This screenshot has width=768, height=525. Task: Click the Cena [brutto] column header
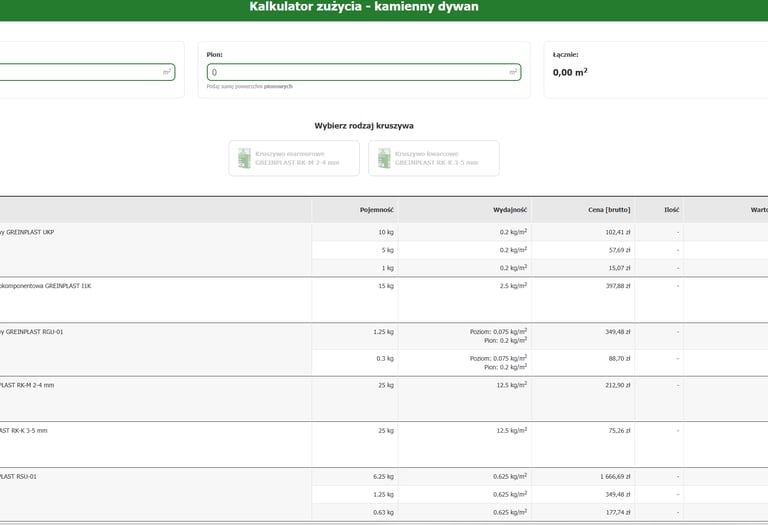click(609, 210)
